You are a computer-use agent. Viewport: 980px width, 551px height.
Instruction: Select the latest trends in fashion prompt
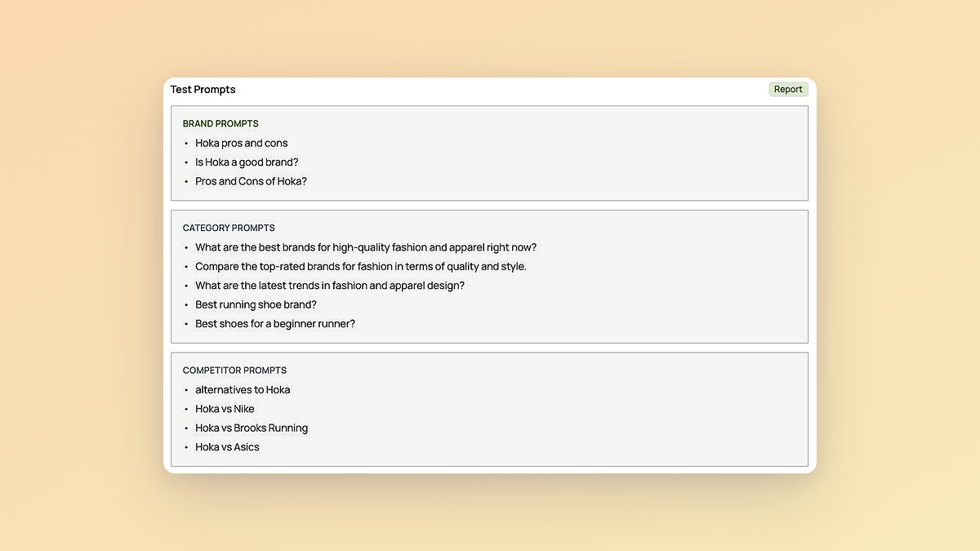[x=330, y=286]
